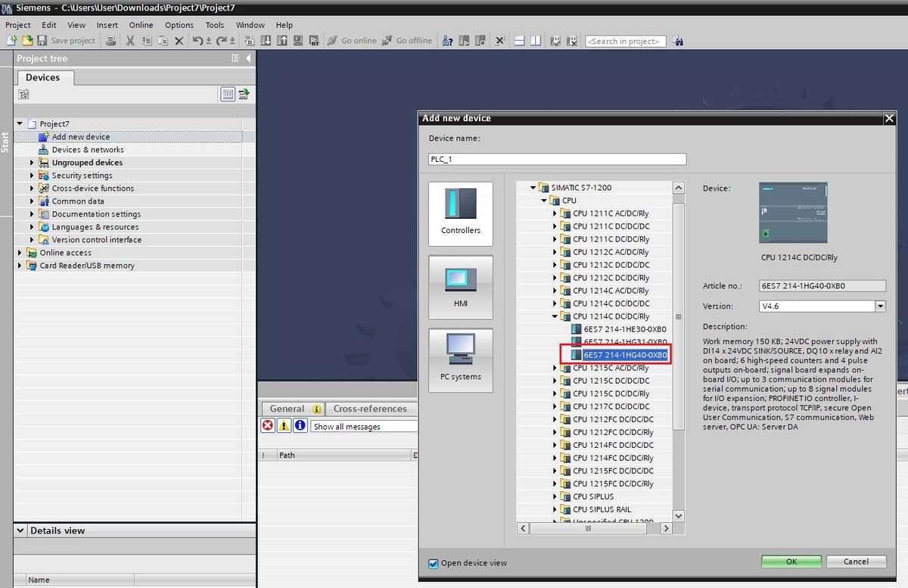
Task: Expand Security settings node
Action: click(33, 176)
